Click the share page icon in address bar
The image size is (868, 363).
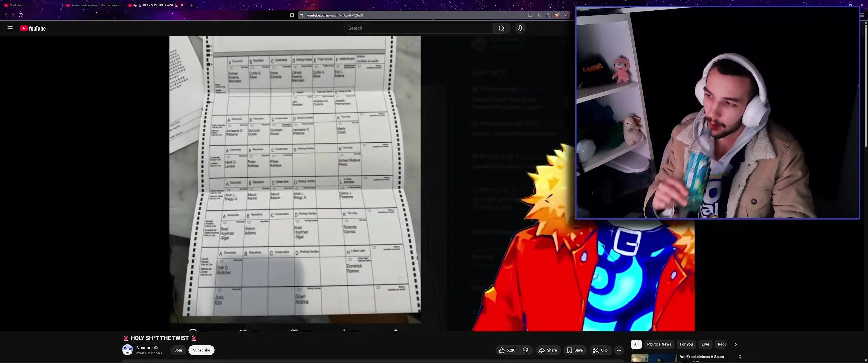tap(548, 15)
